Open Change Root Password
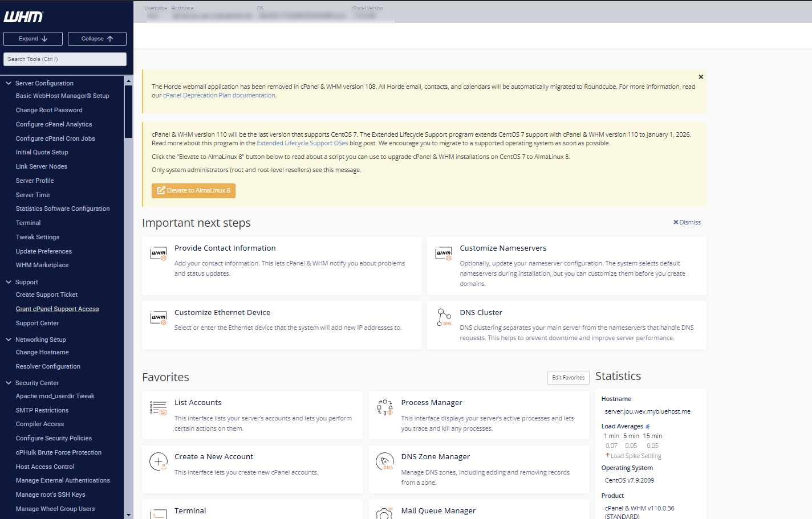This screenshot has height=519, width=812. [x=49, y=110]
